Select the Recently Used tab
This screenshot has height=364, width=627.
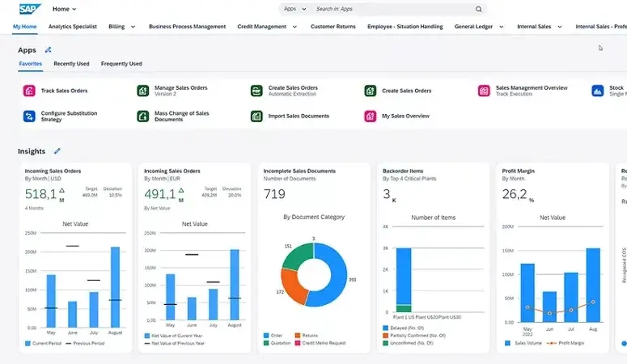coord(71,64)
